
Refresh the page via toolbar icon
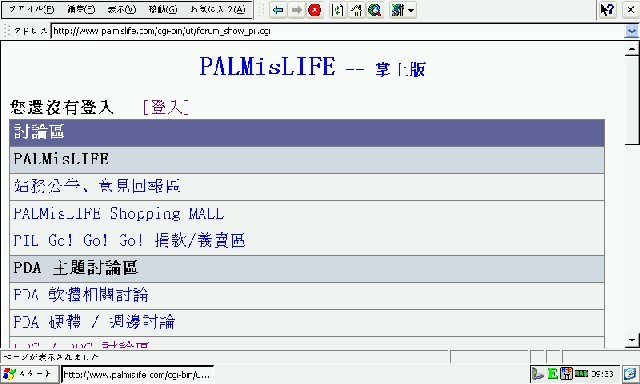(338, 10)
